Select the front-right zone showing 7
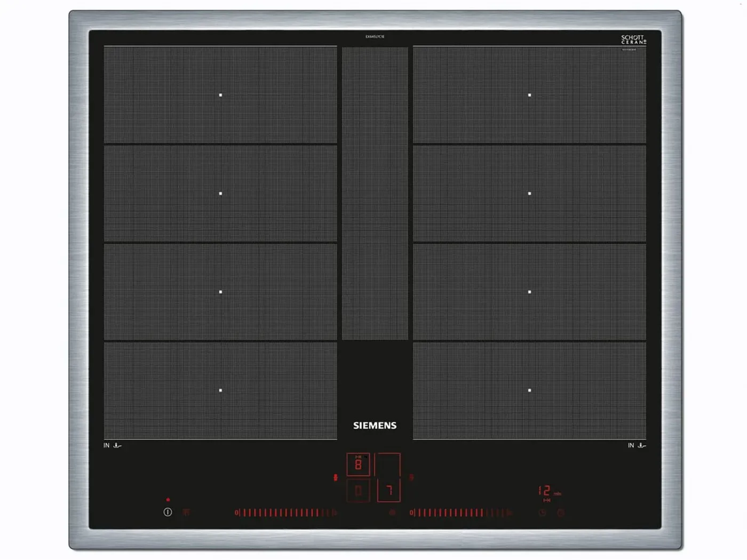 (388, 490)
